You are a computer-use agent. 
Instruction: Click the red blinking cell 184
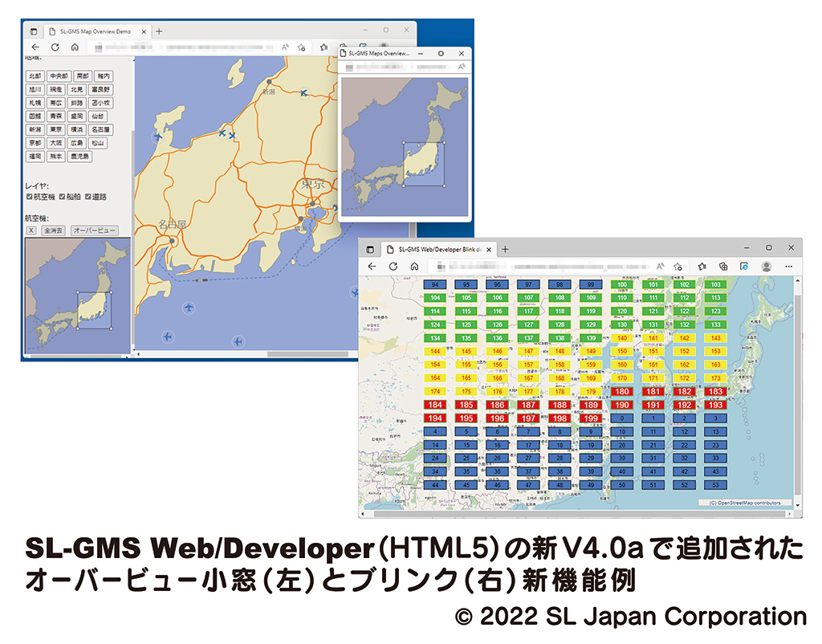[435, 406]
